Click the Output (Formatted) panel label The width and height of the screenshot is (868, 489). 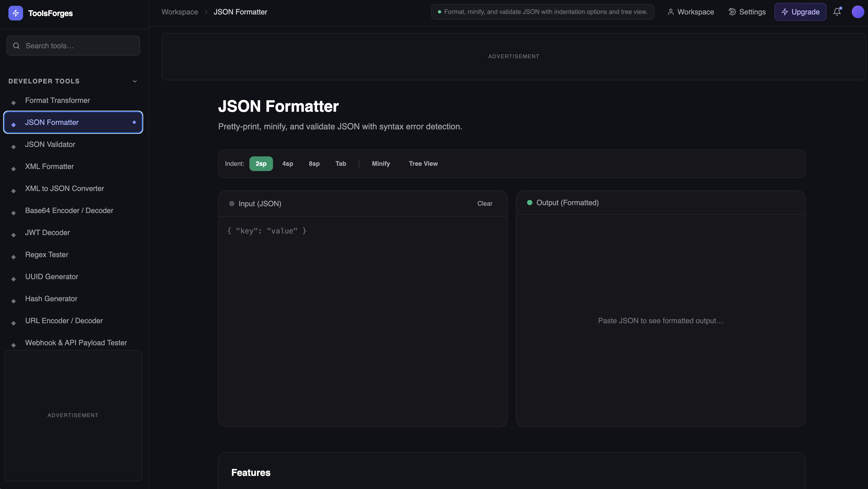click(x=567, y=203)
